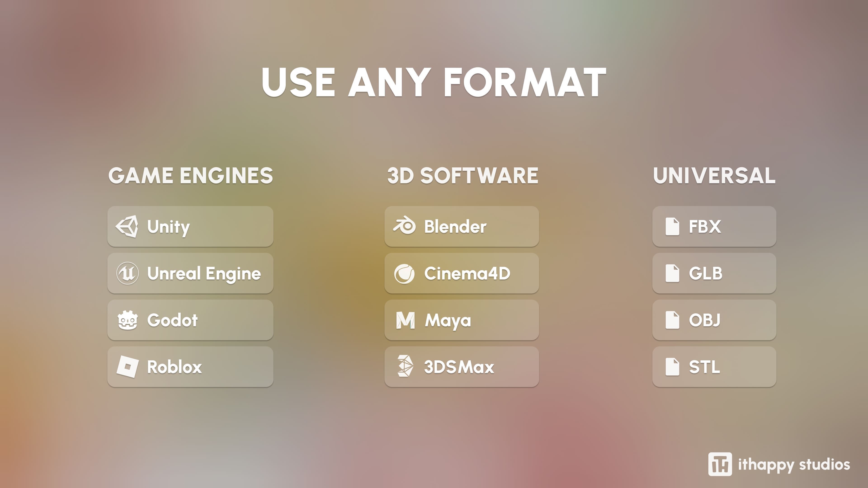Image resolution: width=868 pixels, height=488 pixels.
Task: Pick the Godot engine label
Action: pos(172,320)
